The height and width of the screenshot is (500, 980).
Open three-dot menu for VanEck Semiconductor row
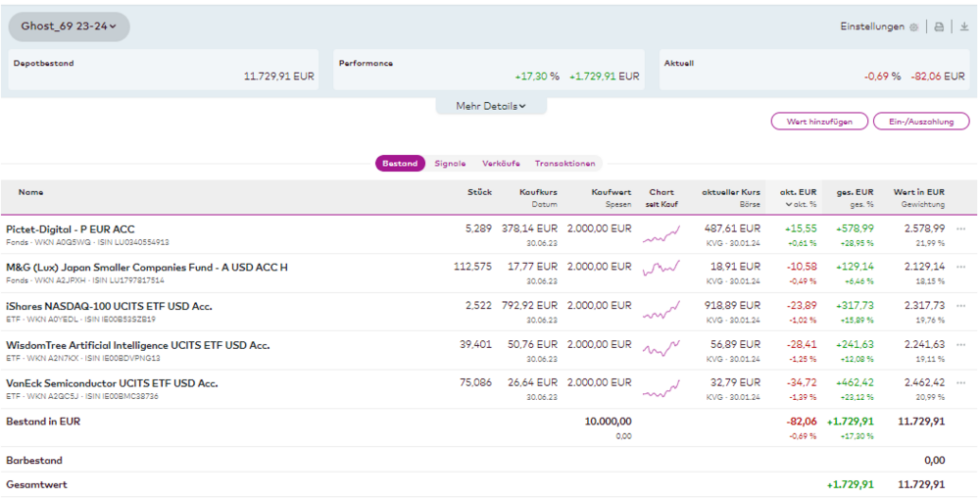pyautogui.click(x=961, y=383)
